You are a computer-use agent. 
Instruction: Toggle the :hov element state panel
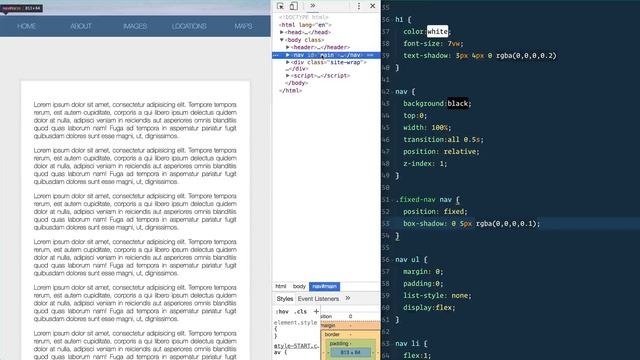click(282, 311)
